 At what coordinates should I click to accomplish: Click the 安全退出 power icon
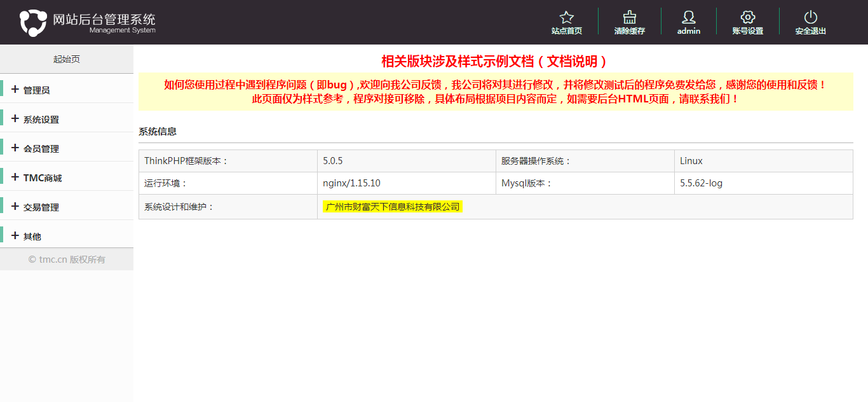click(810, 18)
